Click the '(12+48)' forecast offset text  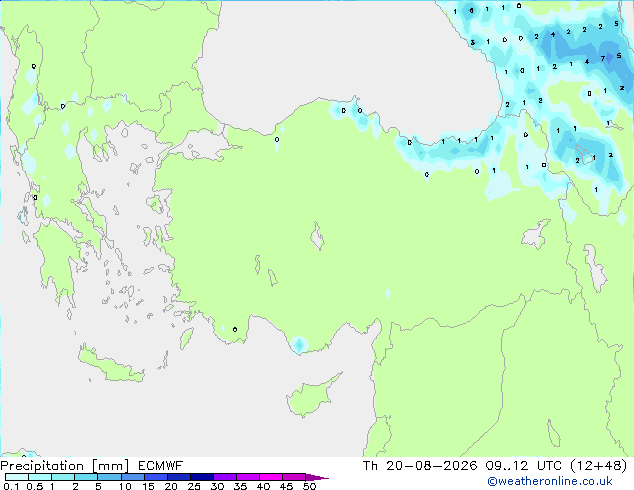tap(599, 466)
